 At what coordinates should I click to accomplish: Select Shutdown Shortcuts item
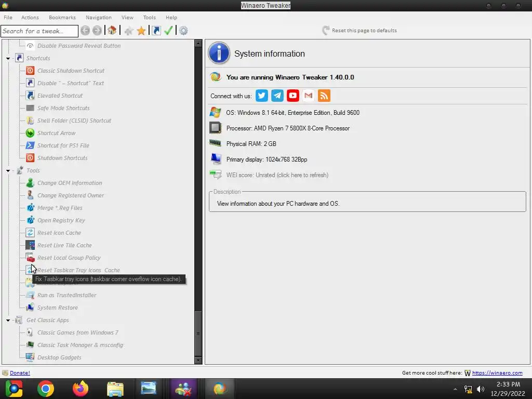tap(62, 158)
